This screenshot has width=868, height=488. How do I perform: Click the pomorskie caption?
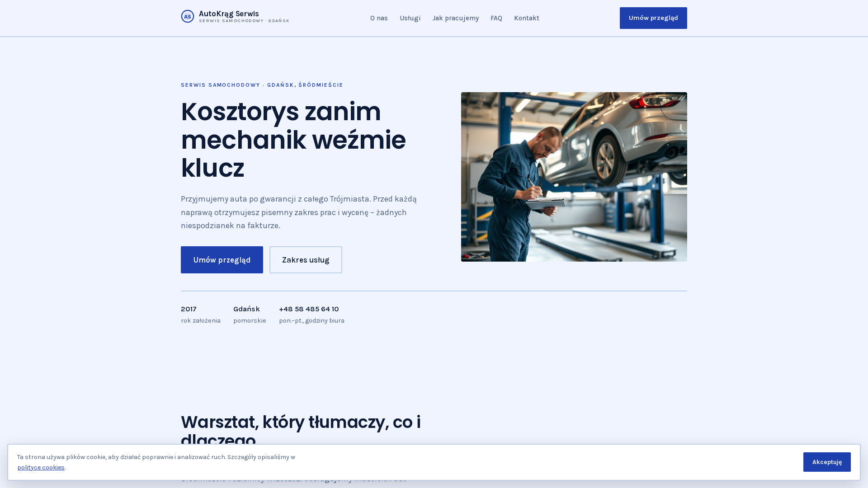(250, 321)
